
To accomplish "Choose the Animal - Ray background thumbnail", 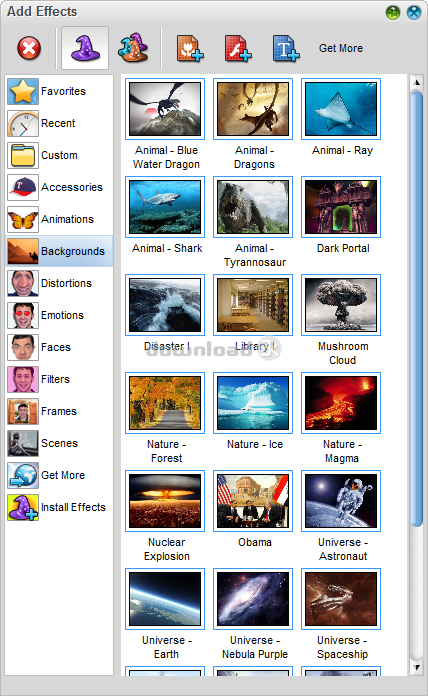I will [341, 109].
